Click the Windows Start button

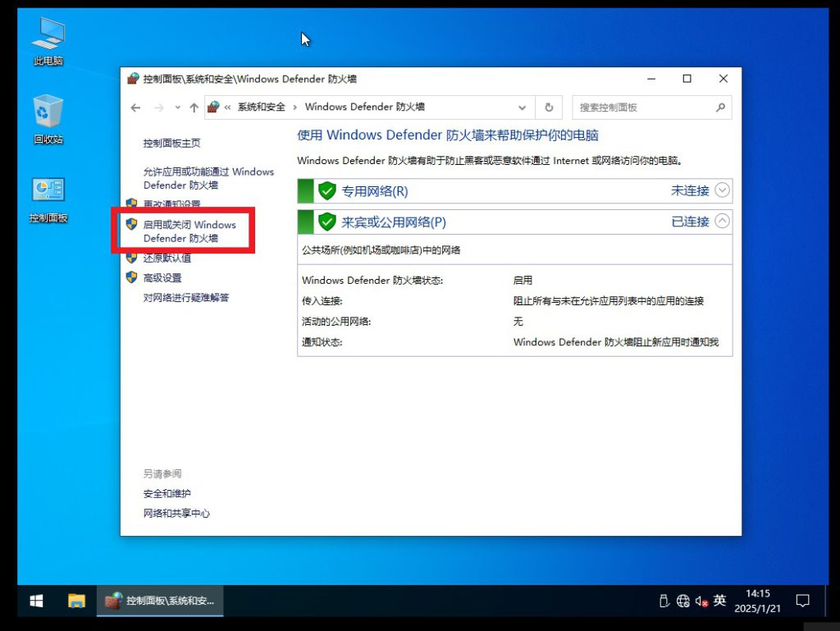coord(36,601)
